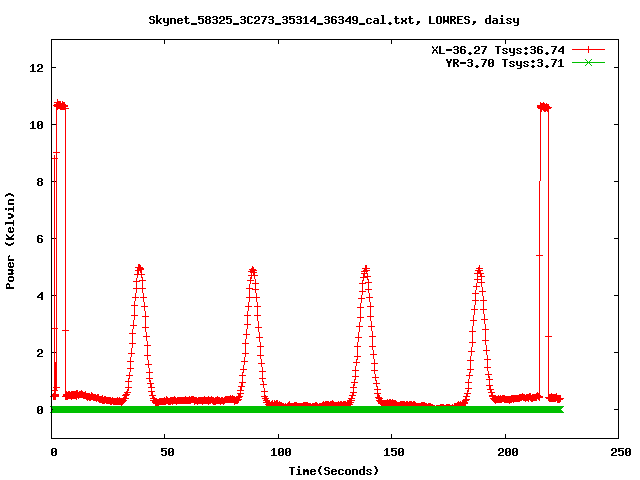Click the y-axis tick label 6
This screenshot has width=640, height=480.
40,239
